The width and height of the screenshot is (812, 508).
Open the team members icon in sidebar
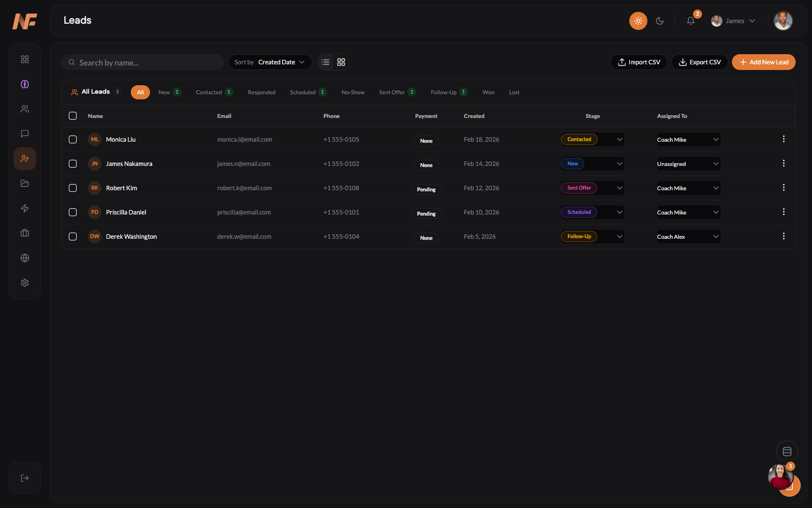coord(25,109)
